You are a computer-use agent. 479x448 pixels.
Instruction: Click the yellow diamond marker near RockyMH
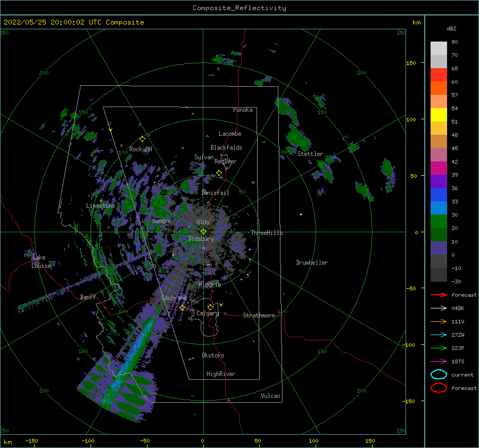pyautogui.click(x=142, y=139)
